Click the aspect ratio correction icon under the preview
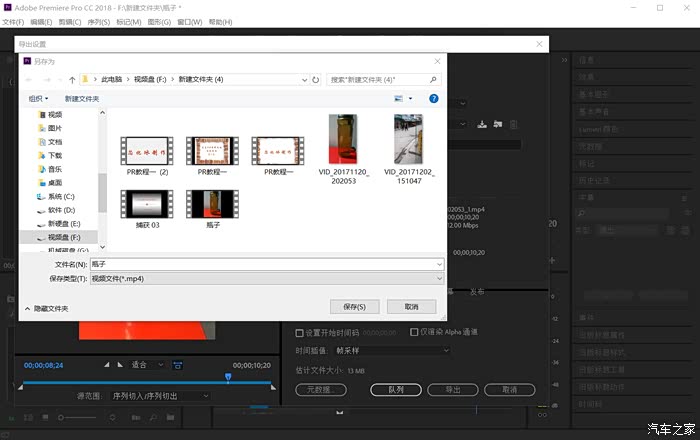Viewport: 700px width, 440px height. [176, 365]
